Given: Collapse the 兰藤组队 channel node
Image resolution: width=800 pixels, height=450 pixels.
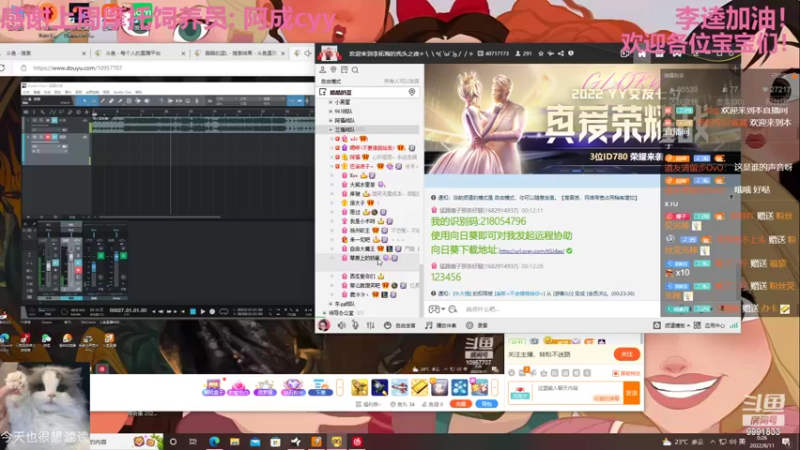Looking at the screenshot, I should [331, 130].
